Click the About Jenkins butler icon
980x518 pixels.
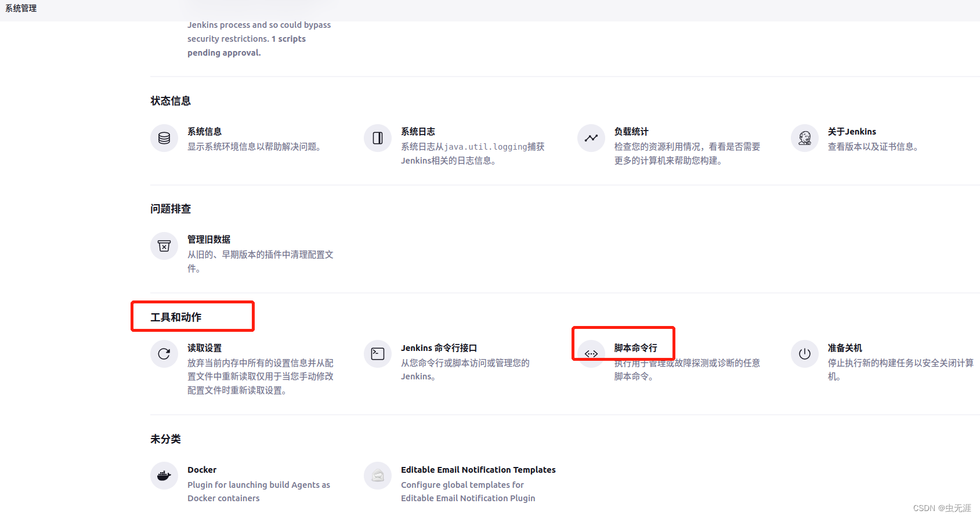pyautogui.click(x=805, y=138)
